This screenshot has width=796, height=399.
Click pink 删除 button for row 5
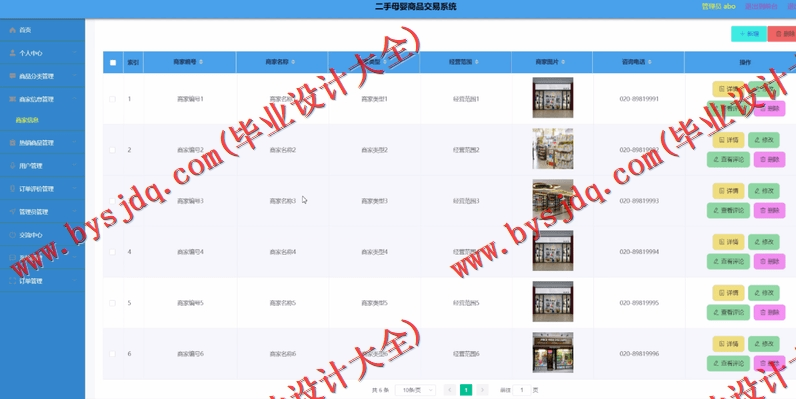click(x=770, y=312)
